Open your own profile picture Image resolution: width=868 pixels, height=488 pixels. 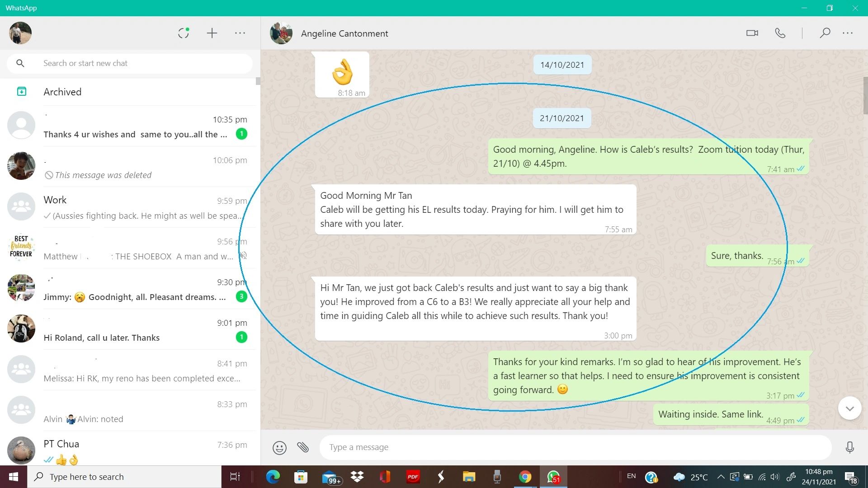20,33
